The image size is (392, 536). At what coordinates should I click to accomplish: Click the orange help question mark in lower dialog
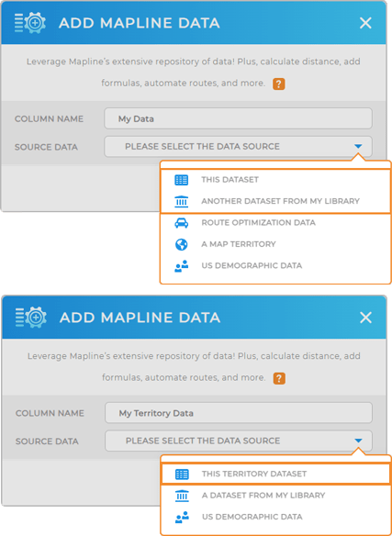click(x=279, y=378)
